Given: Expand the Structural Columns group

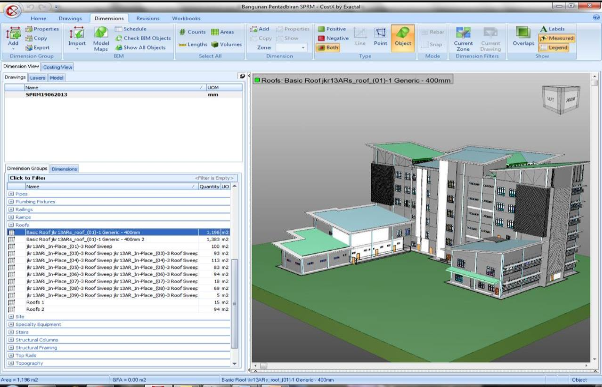Looking at the screenshot, I should [x=11, y=340].
